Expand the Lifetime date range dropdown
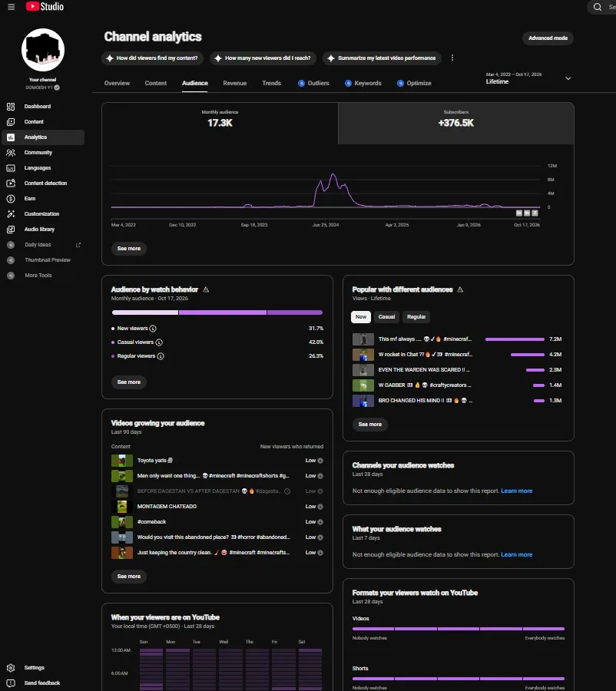 [528, 78]
